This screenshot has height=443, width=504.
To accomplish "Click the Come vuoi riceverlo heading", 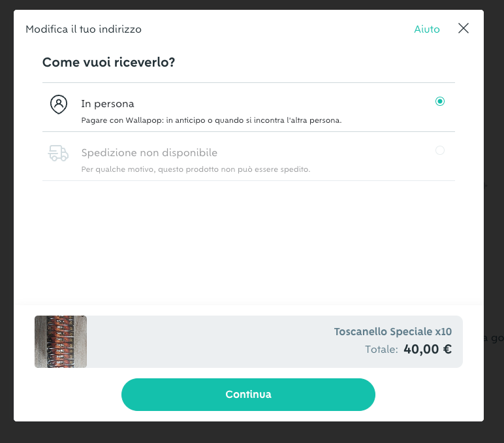I will click(x=108, y=62).
